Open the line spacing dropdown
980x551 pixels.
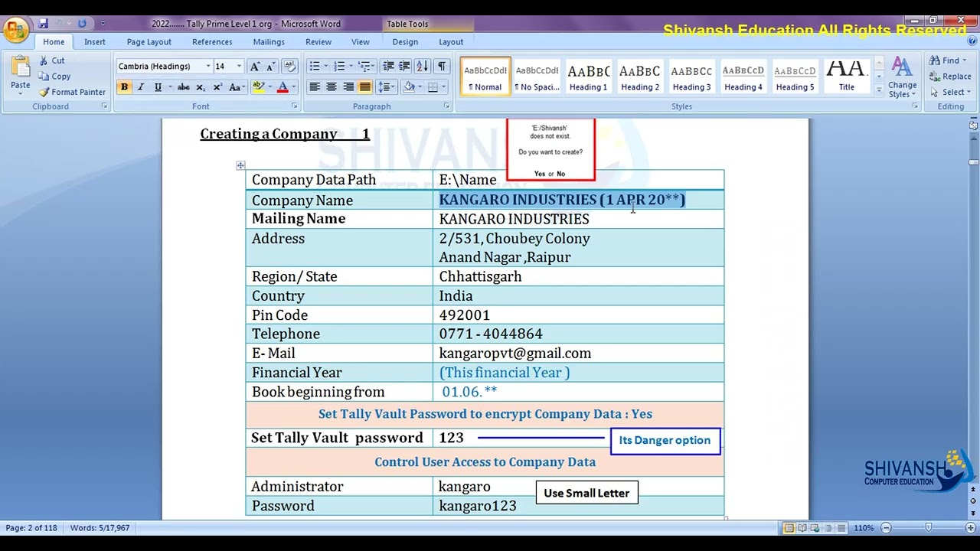pos(386,87)
